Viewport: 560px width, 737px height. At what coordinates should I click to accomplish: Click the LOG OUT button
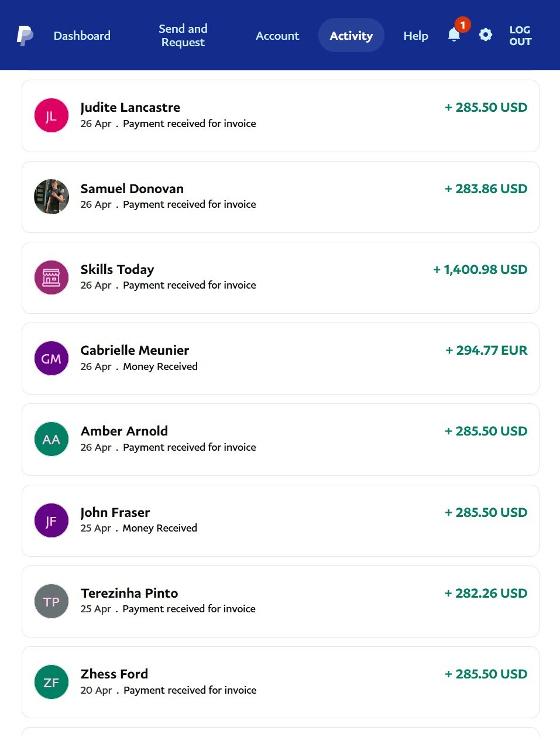pos(520,35)
